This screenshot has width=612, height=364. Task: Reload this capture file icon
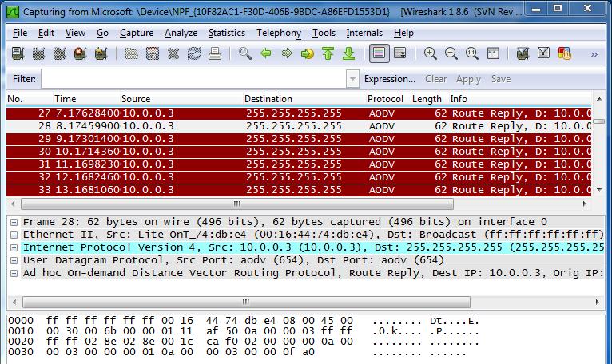193,53
